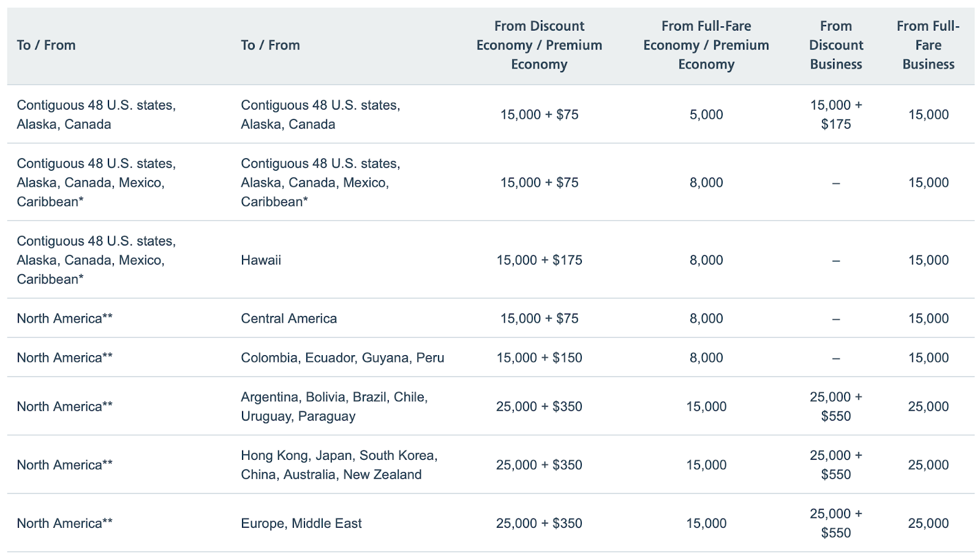980x559 pixels.
Task: Click '25,000 + $350' in the Europe row
Action: (x=539, y=523)
